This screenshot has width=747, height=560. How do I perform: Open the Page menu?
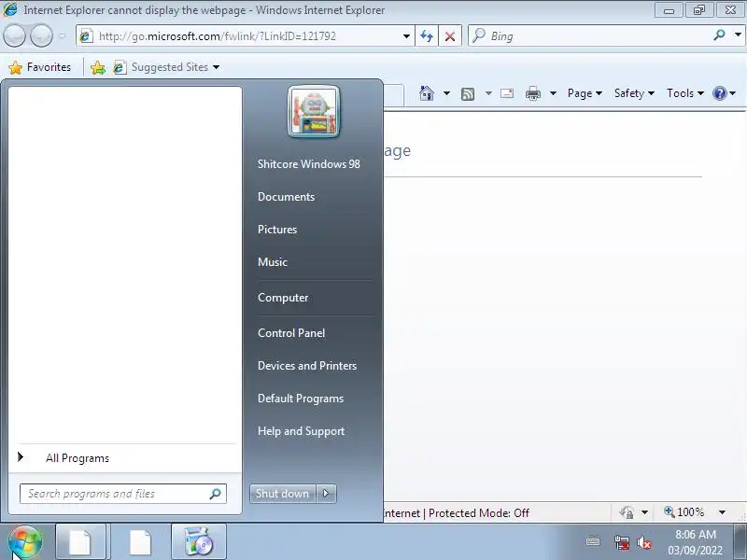tap(585, 93)
